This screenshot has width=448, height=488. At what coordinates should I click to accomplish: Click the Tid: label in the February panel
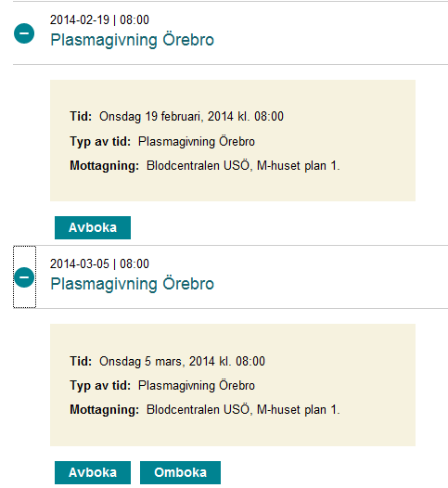(81, 116)
